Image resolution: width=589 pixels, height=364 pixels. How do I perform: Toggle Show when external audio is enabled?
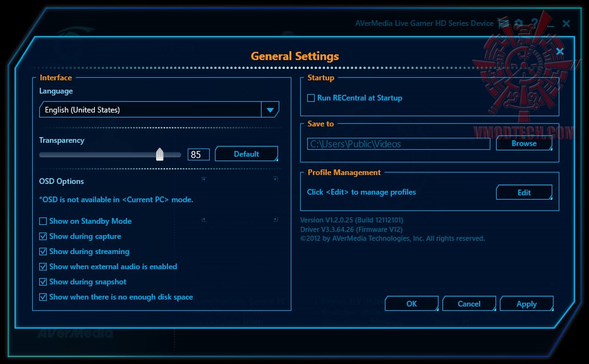(43, 267)
